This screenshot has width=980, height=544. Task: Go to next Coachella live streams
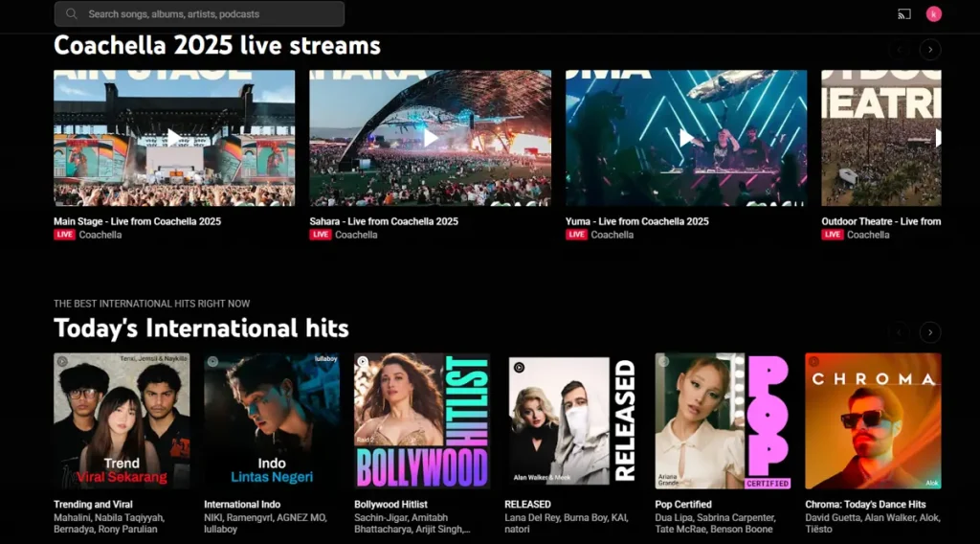pyautogui.click(x=930, y=50)
